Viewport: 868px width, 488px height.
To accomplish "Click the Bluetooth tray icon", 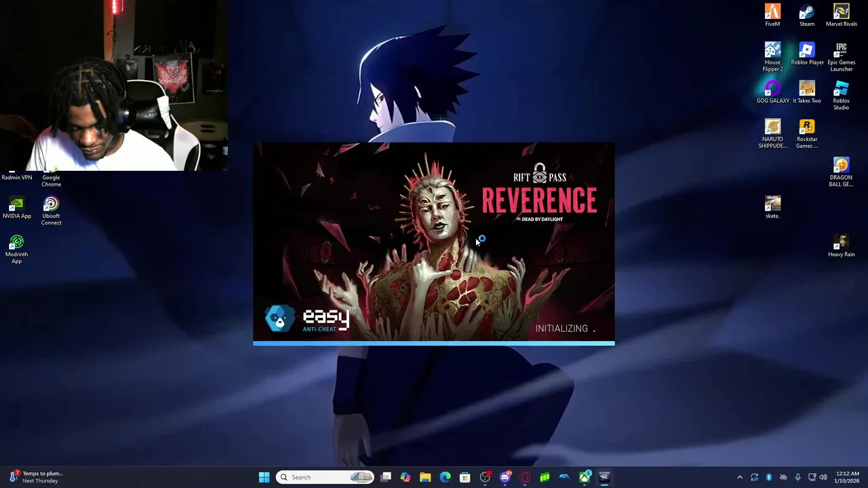I will click(x=768, y=477).
